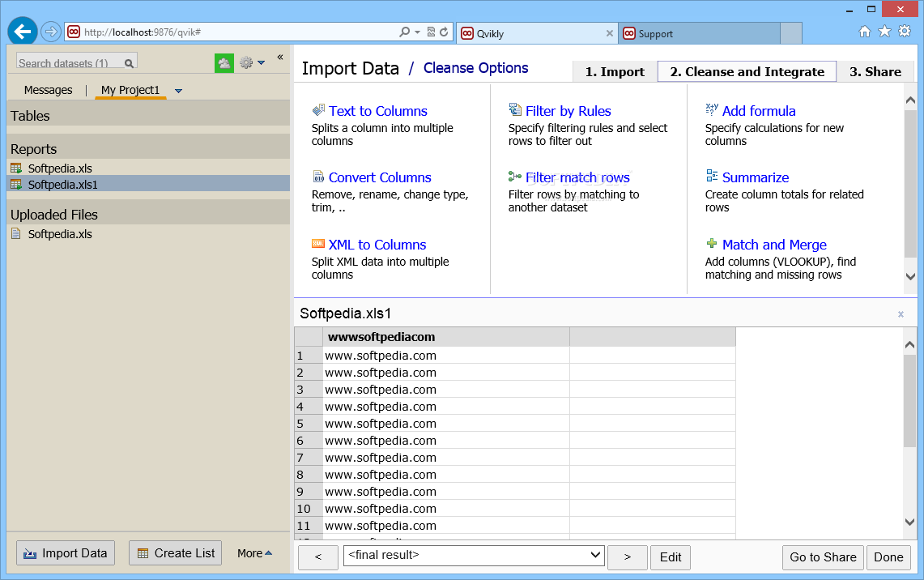Click the refresh icon in address bar
The image size is (924, 580).
[444, 32]
